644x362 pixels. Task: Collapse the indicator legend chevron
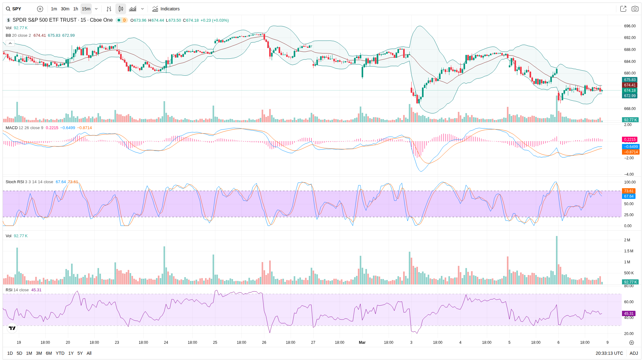tap(10, 43)
